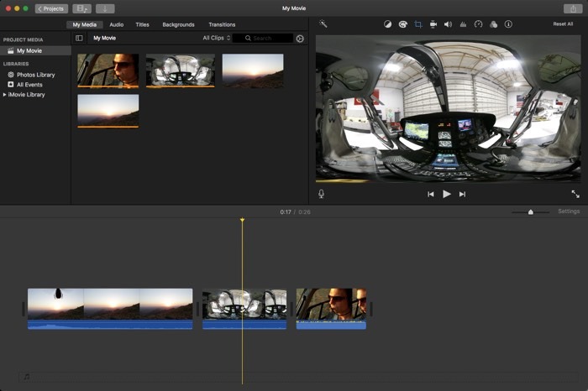Open timeline Settings
The width and height of the screenshot is (588, 391).
coord(569,211)
